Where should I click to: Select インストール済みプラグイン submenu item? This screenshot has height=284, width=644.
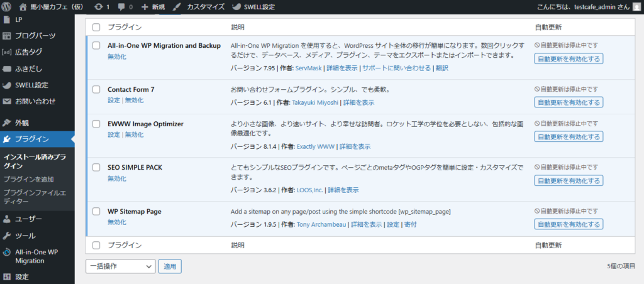[35, 161]
